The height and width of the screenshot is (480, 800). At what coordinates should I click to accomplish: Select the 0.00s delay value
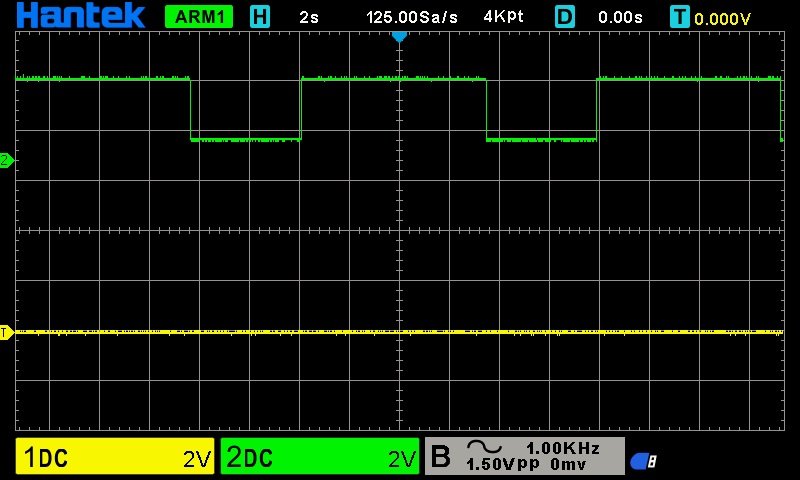coord(620,17)
